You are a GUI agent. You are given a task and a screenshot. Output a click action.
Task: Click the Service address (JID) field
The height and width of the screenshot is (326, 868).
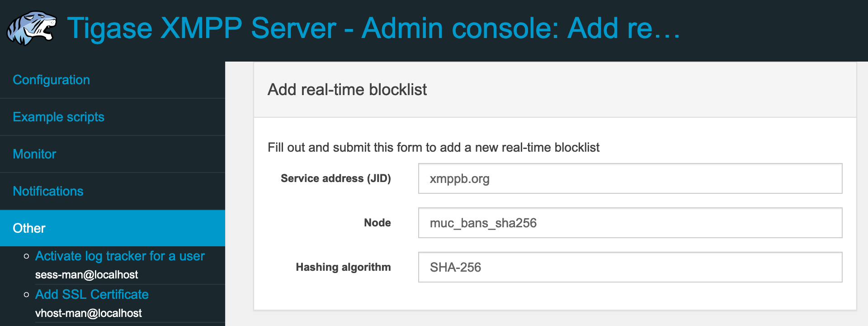point(630,178)
